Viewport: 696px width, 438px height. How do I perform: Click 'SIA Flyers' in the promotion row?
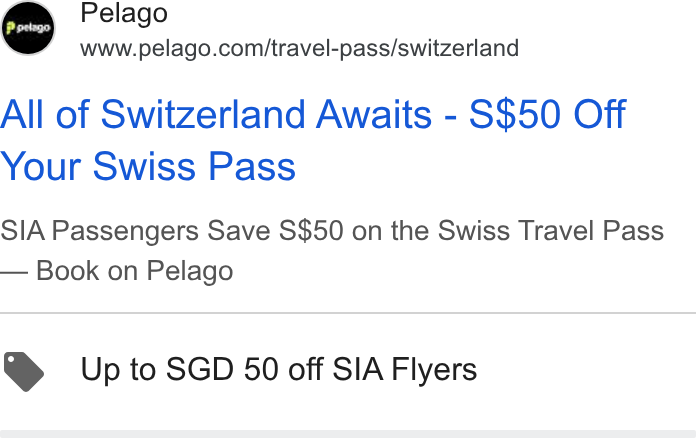(x=405, y=369)
